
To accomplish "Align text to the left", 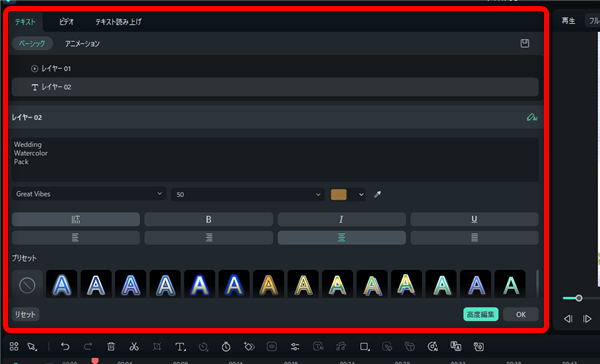I will pyautogui.click(x=76, y=238).
